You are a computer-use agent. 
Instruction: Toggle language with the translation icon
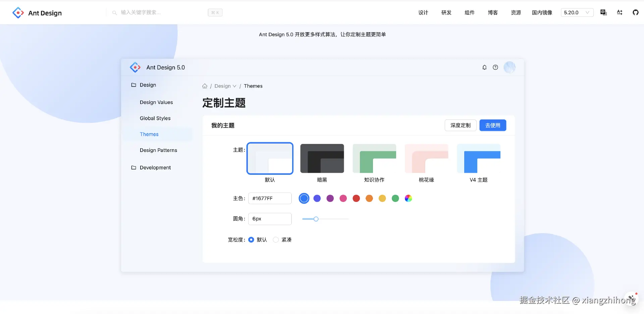click(x=620, y=12)
